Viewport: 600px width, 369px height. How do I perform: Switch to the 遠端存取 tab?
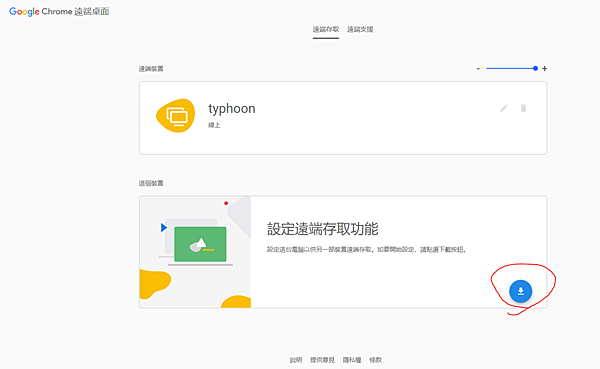(x=326, y=29)
